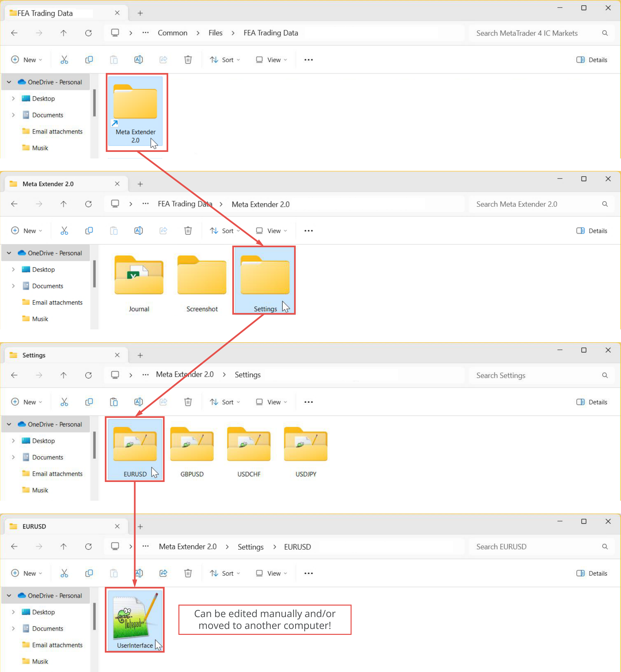Click Delete icon in EURUSD window toolbar
Viewport: 621px width, 672px height.
pos(188,573)
